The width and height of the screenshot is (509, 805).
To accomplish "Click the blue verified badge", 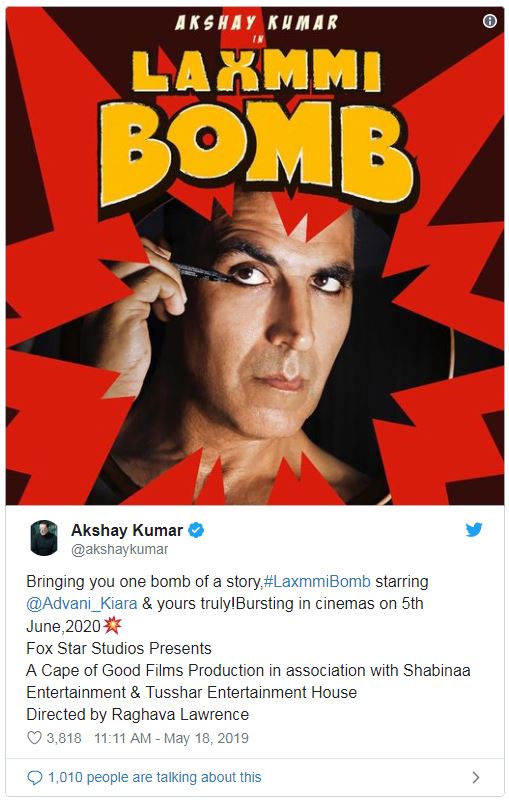I will click(196, 530).
